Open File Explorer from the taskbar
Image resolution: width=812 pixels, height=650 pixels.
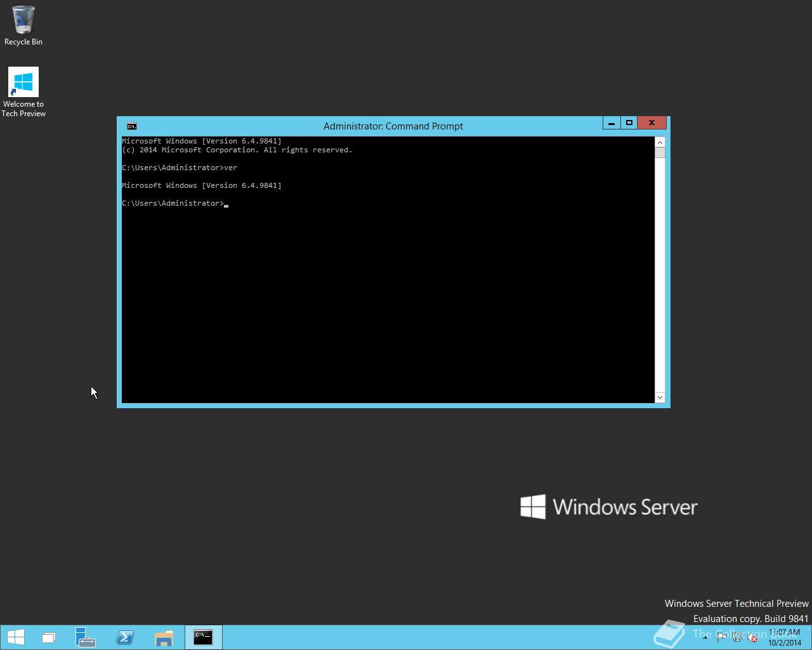164,637
